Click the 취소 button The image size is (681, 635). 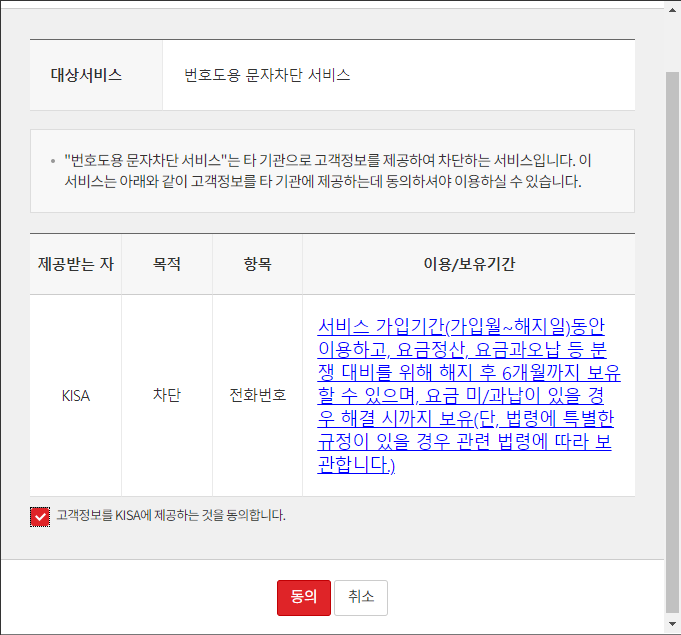[360, 597]
